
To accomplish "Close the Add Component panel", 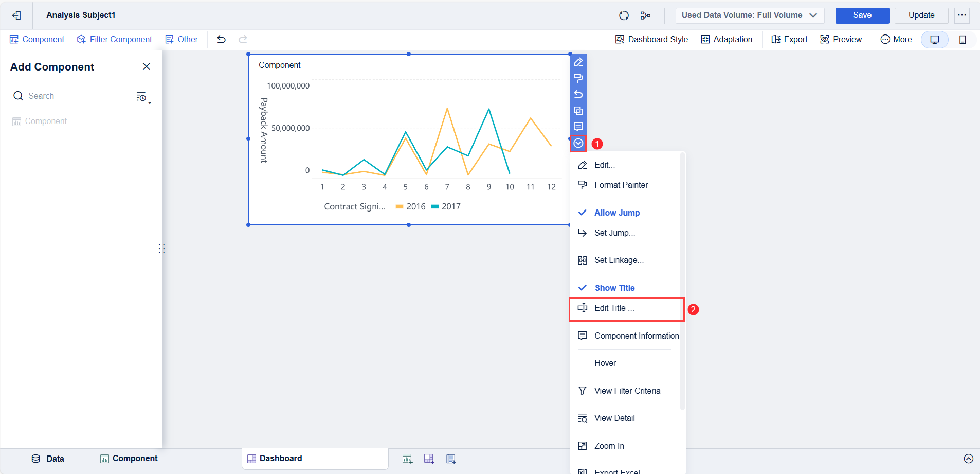I will [147, 66].
